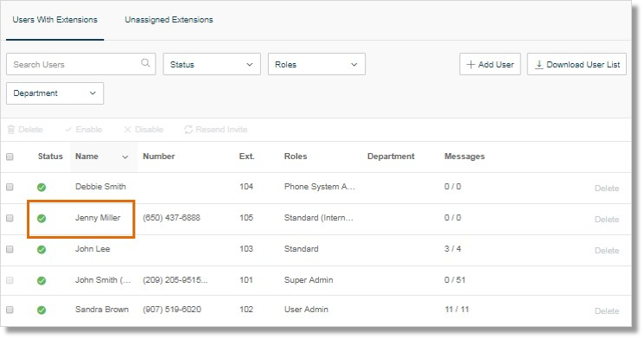
Task: Click the green status icon for Sandra Brown
Action: (41, 310)
